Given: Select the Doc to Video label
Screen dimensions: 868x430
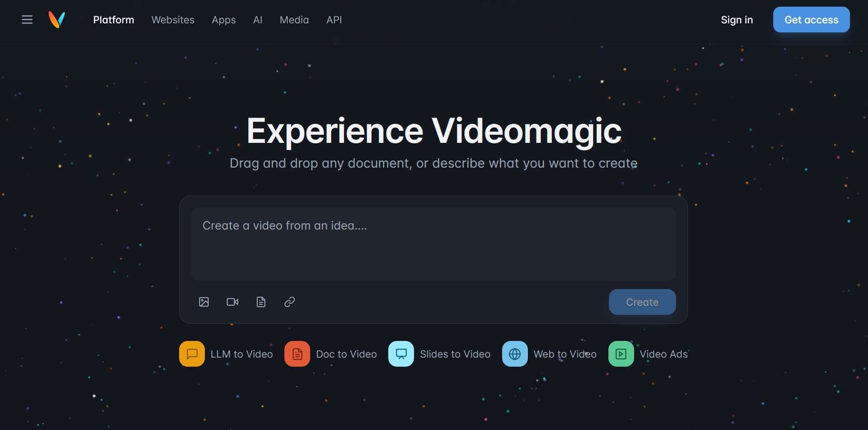Looking at the screenshot, I should [346, 354].
